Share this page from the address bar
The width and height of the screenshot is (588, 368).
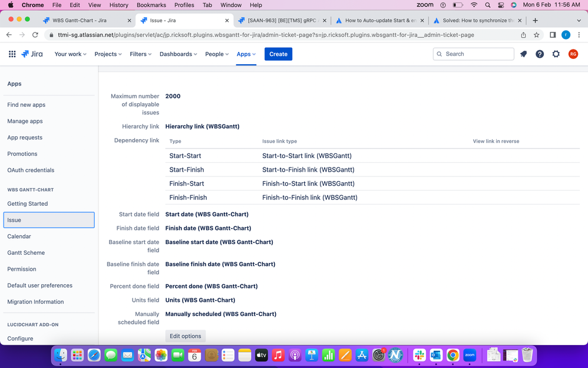coord(523,35)
